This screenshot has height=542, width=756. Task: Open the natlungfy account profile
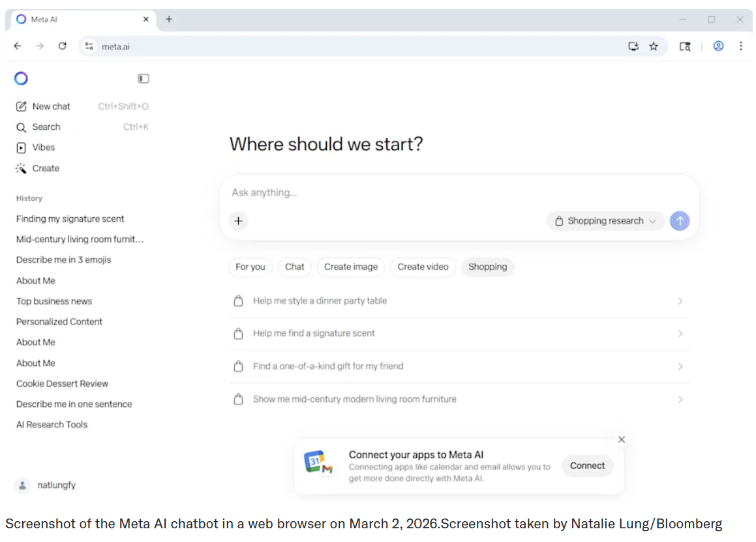(x=45, y=485)
